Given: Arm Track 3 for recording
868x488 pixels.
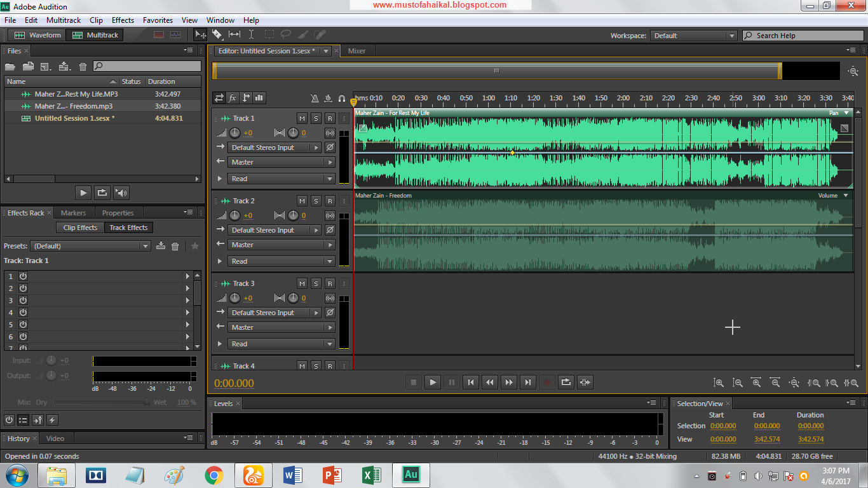Looking at the screenshot, I should 330,283.
